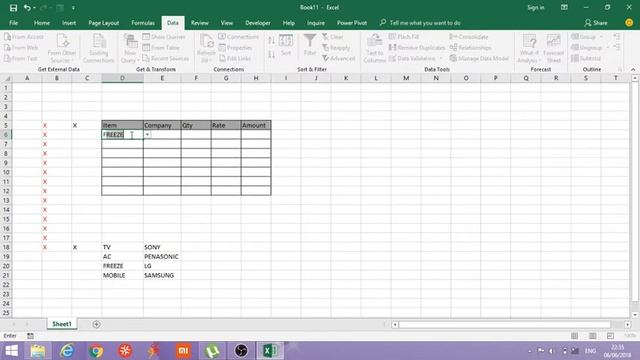Open the Developer tab
640x360 pixels.
258,23
